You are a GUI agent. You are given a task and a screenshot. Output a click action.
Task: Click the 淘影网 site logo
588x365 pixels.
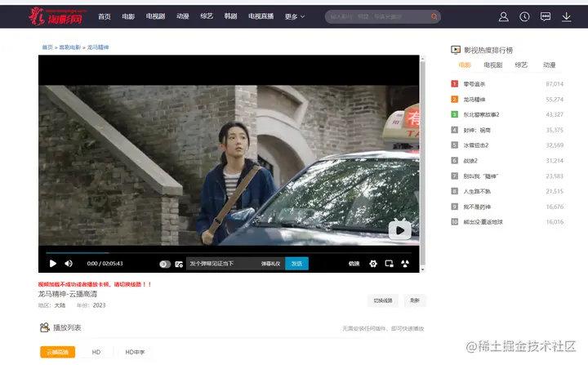[57, 16]
